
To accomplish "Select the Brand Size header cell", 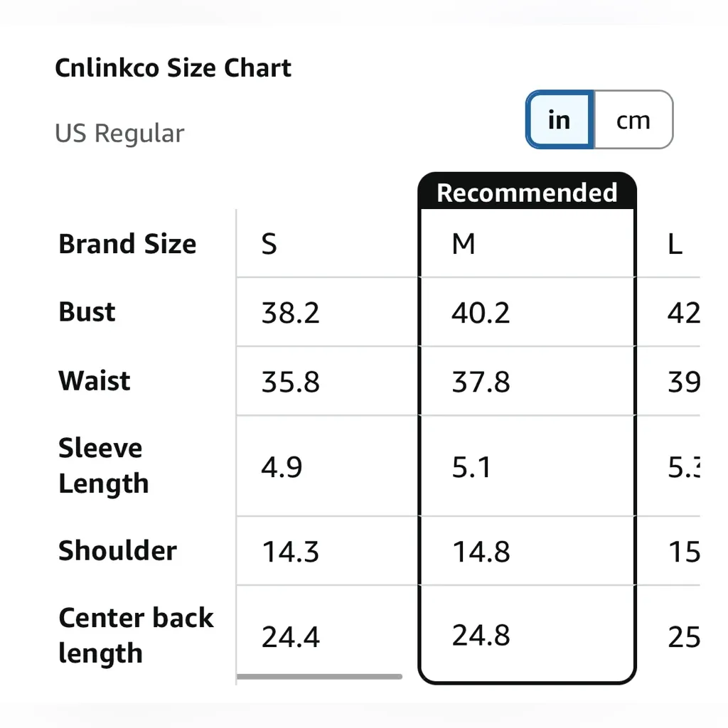I will tap(127, 244).
